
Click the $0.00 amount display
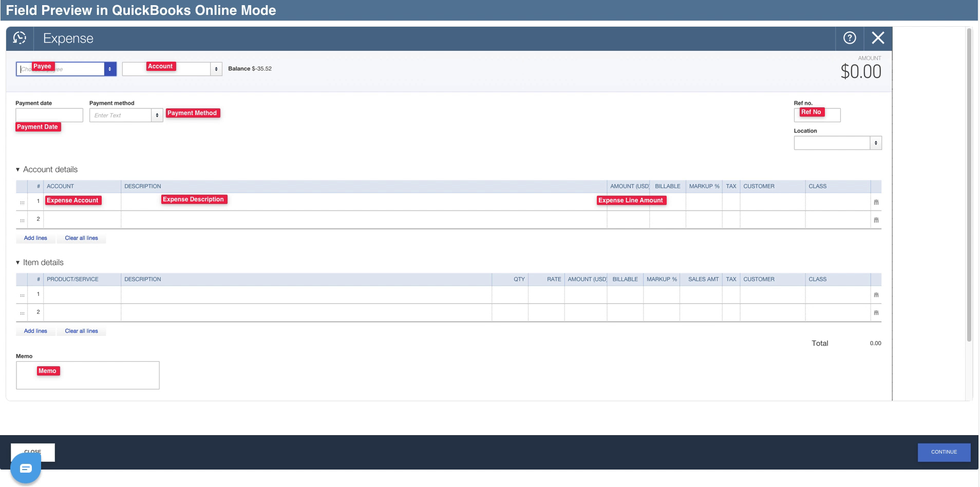pos(861,71)
